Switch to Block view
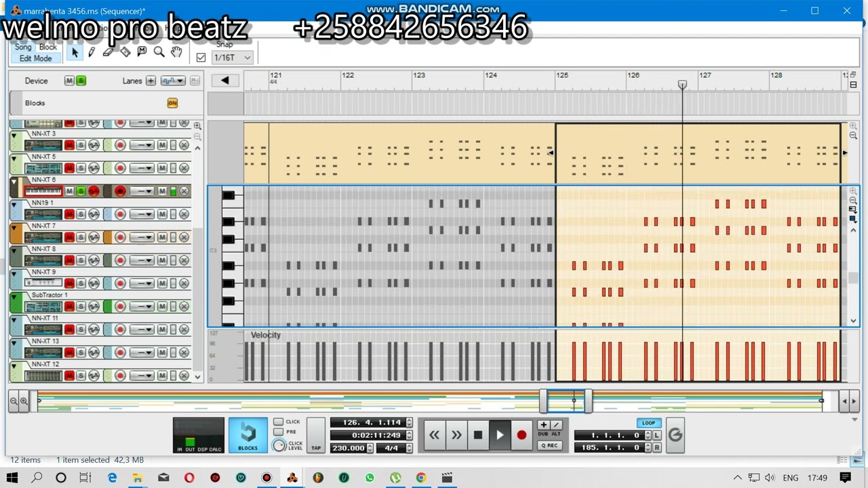868x488 pixels. [48, 47]
